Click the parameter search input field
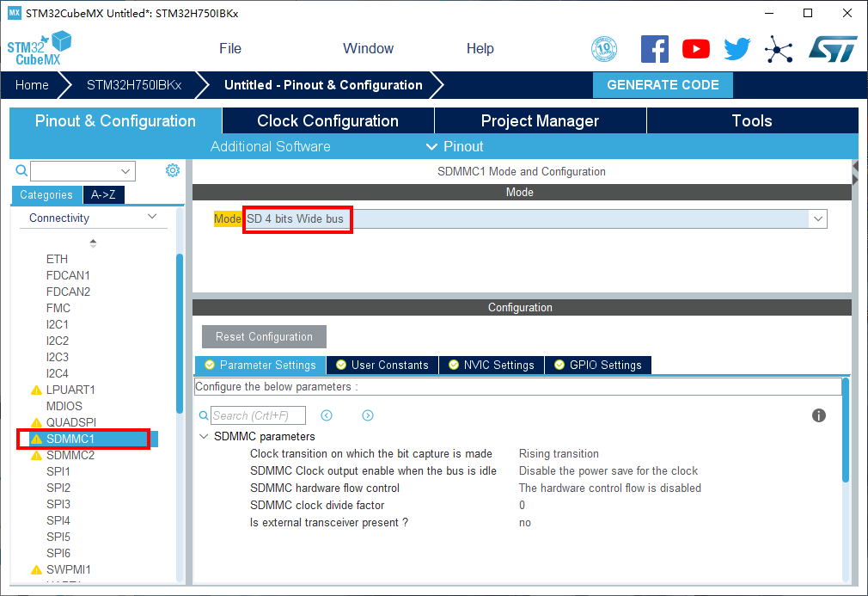The height and width of the screenshot is (596, 868). pyautogui.click(x=259, y=416)
